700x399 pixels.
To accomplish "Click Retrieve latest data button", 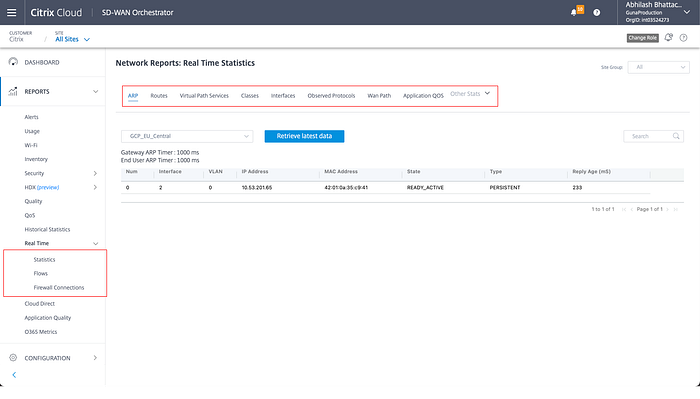I will [304, 136].
